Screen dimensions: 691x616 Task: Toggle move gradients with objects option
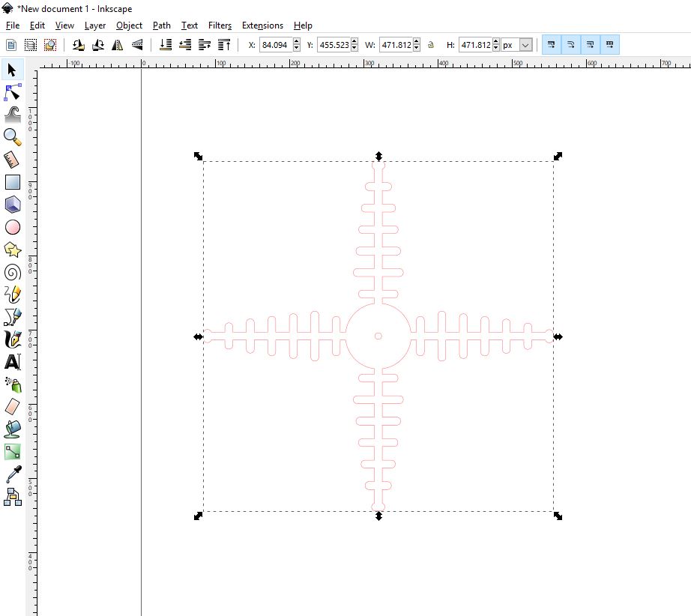590,44
